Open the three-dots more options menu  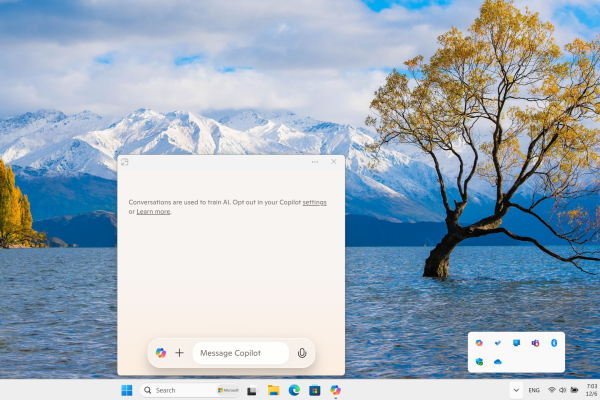click(315, 161)
